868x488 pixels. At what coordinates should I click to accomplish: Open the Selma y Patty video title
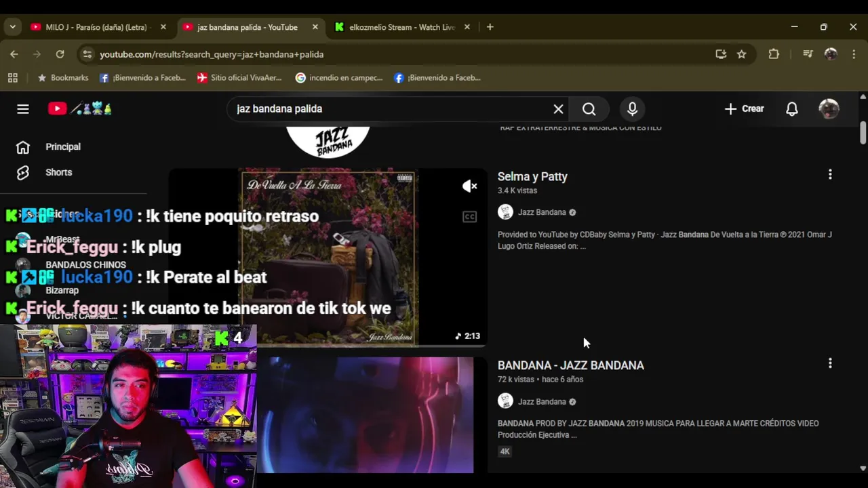(532, 176)
